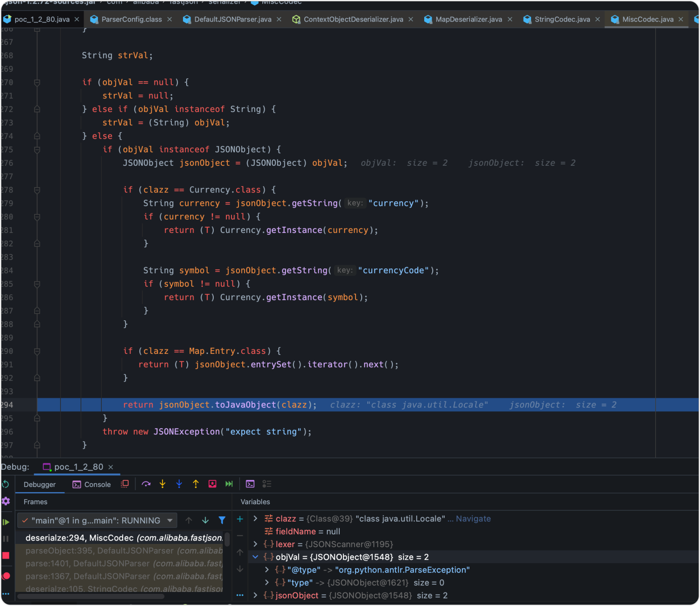This screenshot has height=606, width=700.
Task: Click the Frames list vertical scrollbar
Action: [227, 539]
